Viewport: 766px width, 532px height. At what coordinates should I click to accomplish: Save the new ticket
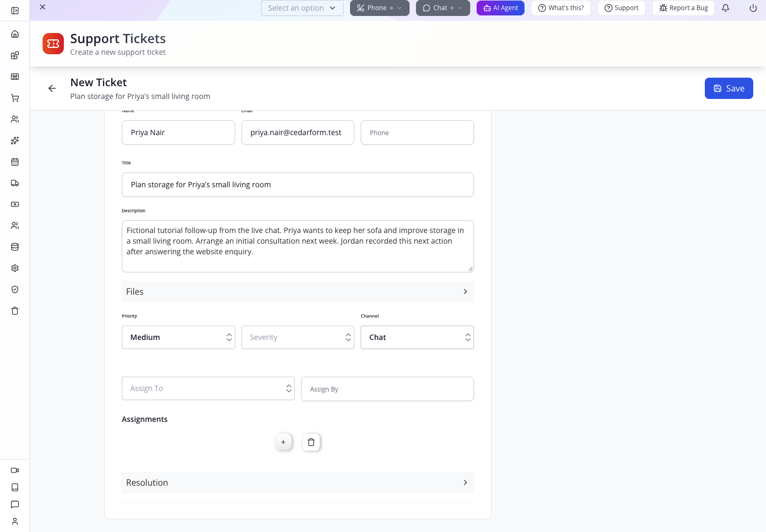tap(729, 88)
